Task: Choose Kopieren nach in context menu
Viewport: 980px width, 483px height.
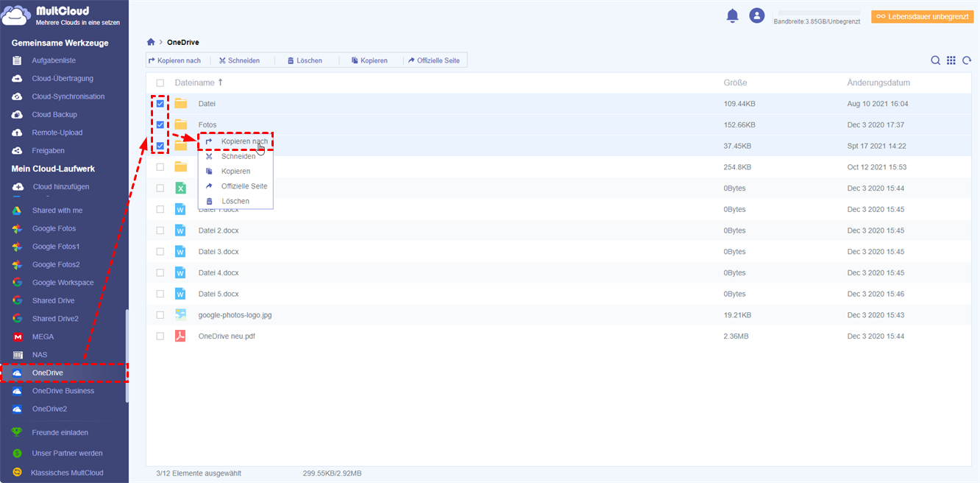Action: tap(235, 141)
